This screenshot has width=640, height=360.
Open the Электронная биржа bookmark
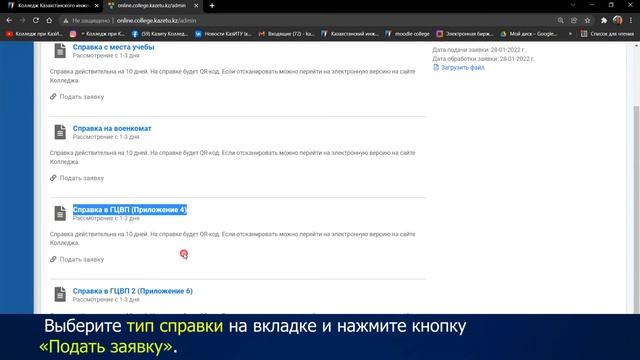coord(464,34)
